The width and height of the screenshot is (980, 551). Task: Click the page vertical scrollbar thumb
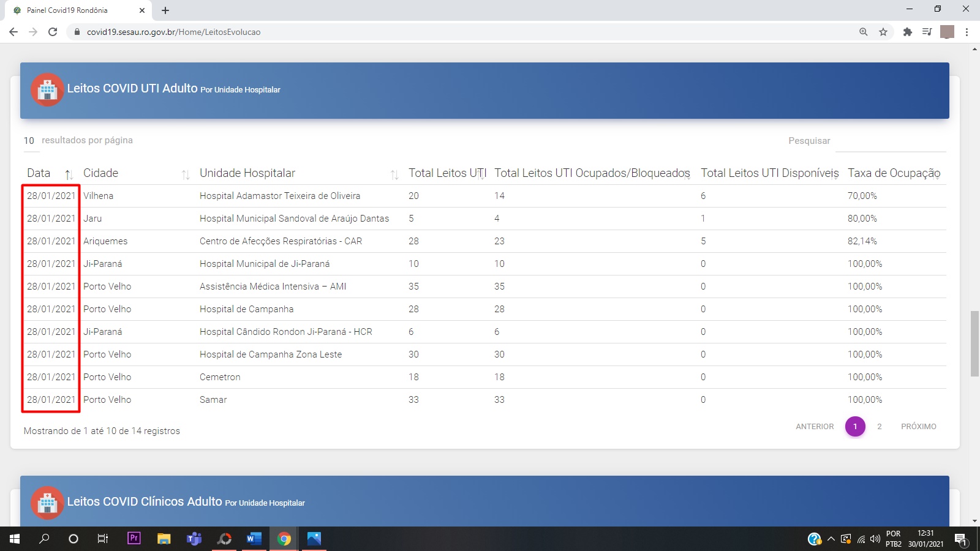pyautogui.click(x=974, y=343)
